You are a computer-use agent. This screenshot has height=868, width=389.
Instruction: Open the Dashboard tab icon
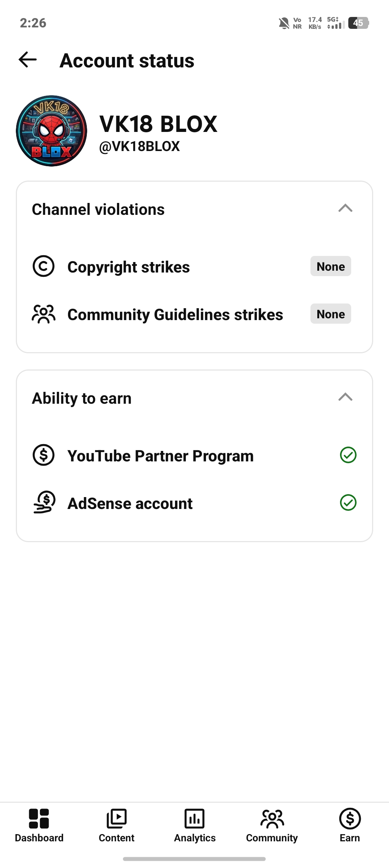click(x=39, y=818)
